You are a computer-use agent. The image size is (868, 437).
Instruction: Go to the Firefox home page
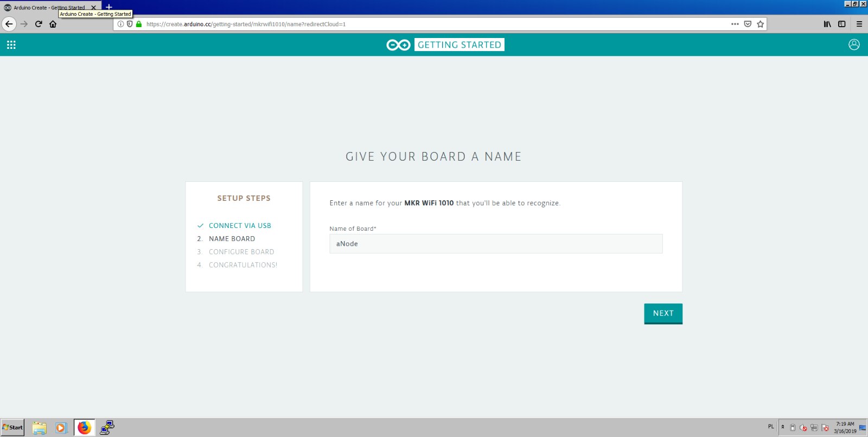click(x=53, y=24)
